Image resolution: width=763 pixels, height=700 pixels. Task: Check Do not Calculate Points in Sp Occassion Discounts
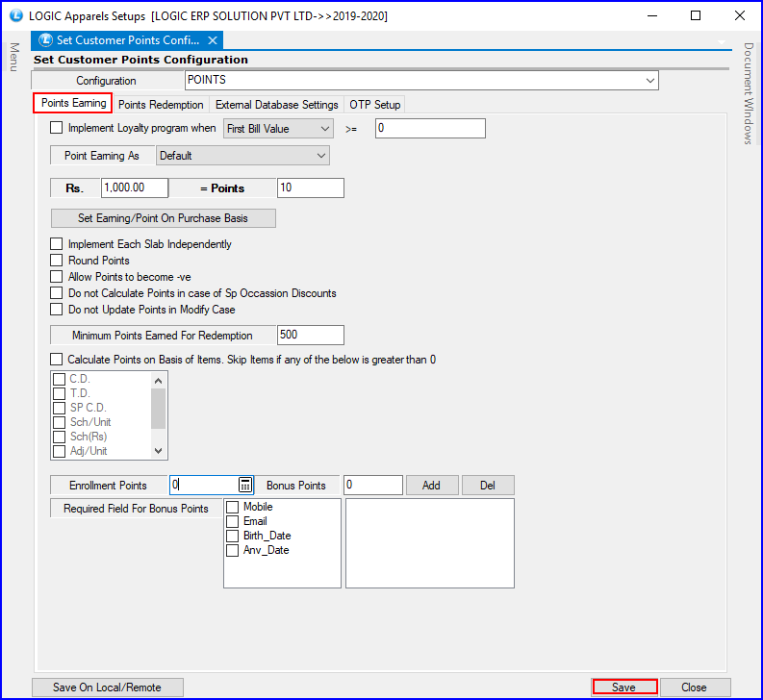tap(57, 293)
